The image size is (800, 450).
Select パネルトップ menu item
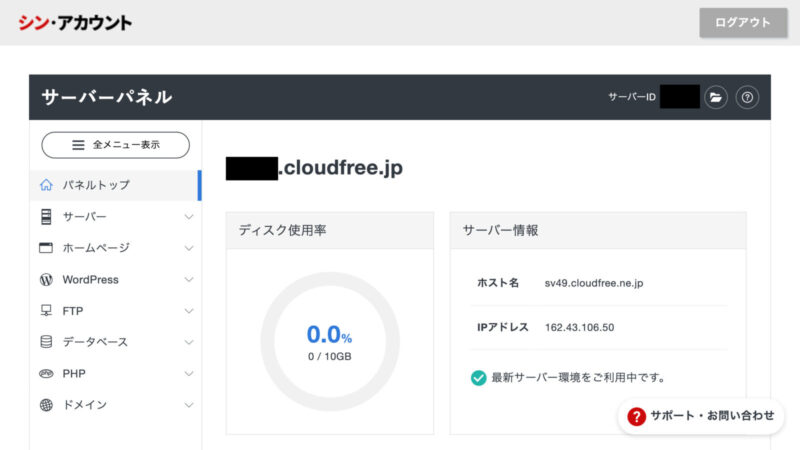tap(96, 185)
